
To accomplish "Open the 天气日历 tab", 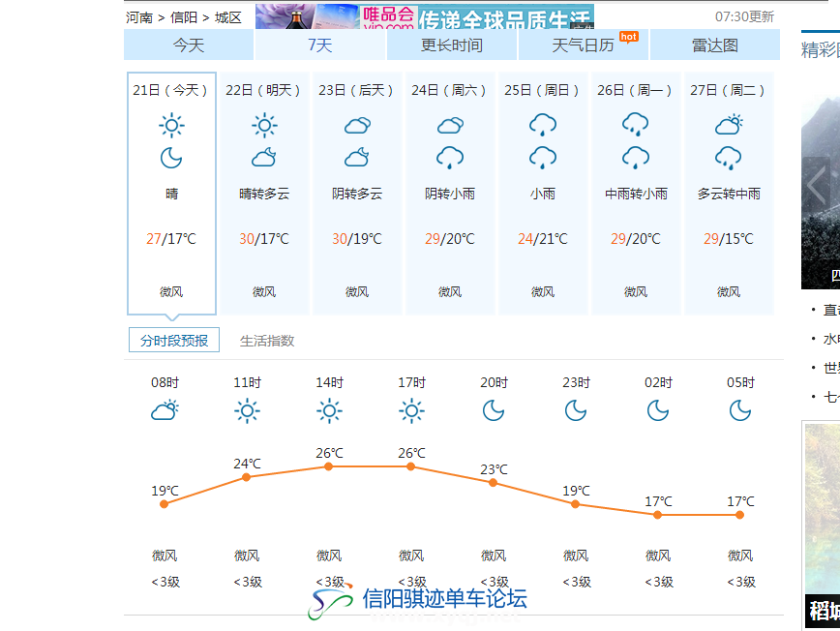I will click(583, 45).
